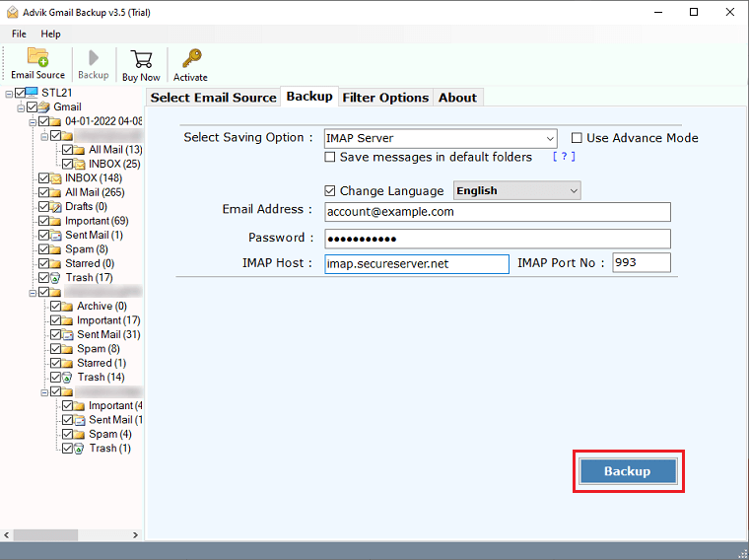Click the Sent Mail (31) folder icon

(67, 334)
